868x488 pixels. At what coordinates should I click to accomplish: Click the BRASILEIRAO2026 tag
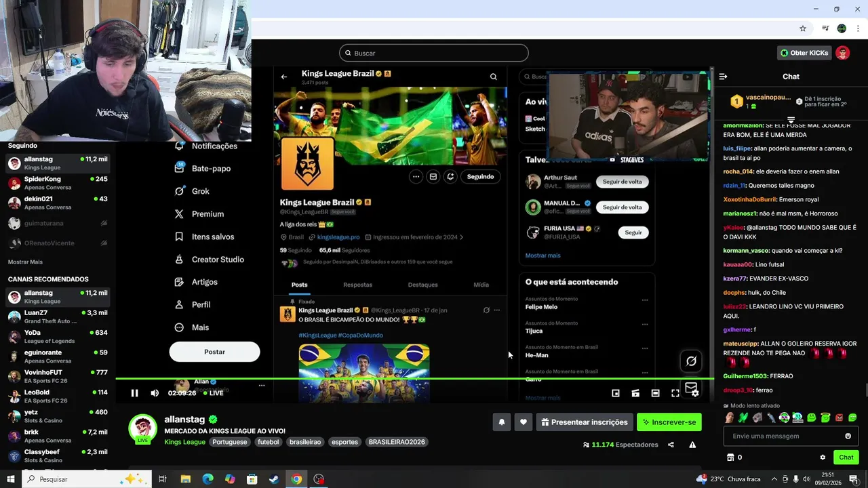(397, 442)
